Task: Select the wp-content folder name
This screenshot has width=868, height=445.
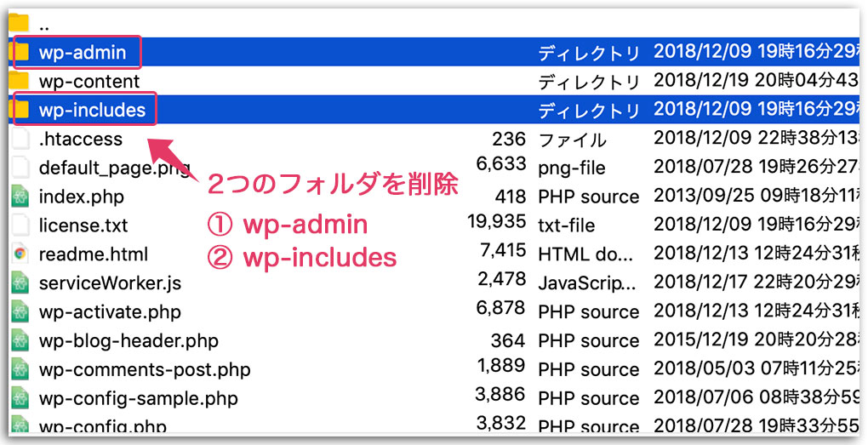Action: [89, 82]
